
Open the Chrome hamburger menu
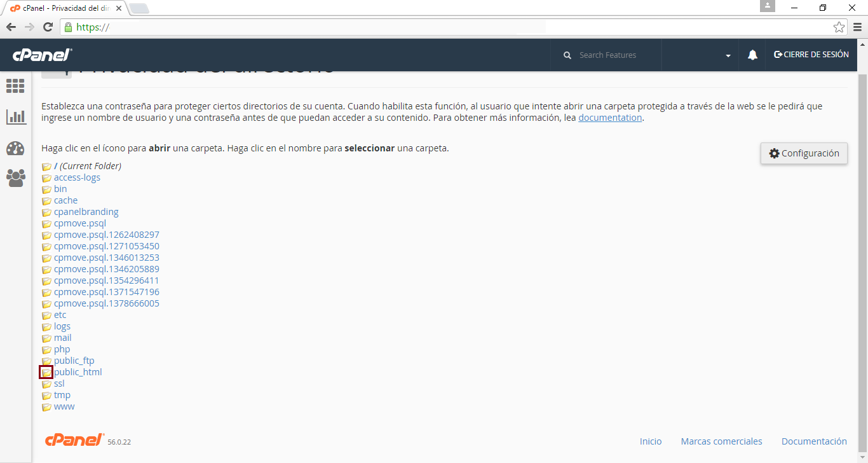tap(857, 27)
